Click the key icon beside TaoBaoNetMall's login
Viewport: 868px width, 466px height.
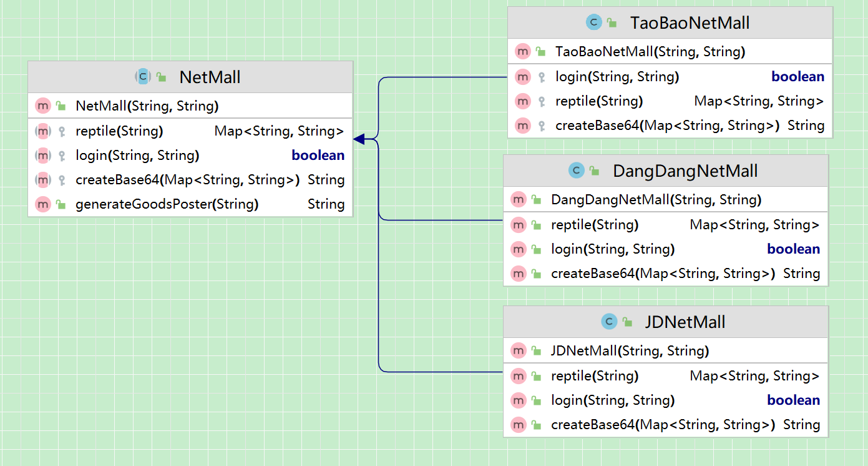pos(542,77)
